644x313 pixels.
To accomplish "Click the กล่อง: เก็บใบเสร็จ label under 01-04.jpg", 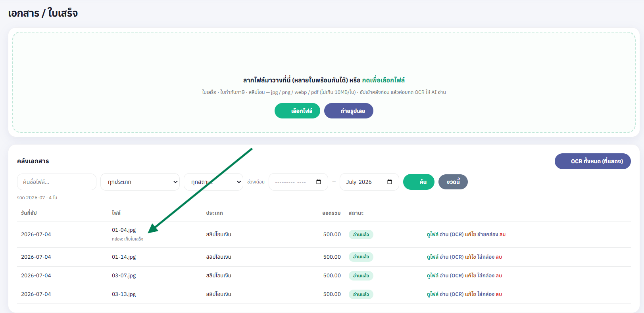I will 127,239.
